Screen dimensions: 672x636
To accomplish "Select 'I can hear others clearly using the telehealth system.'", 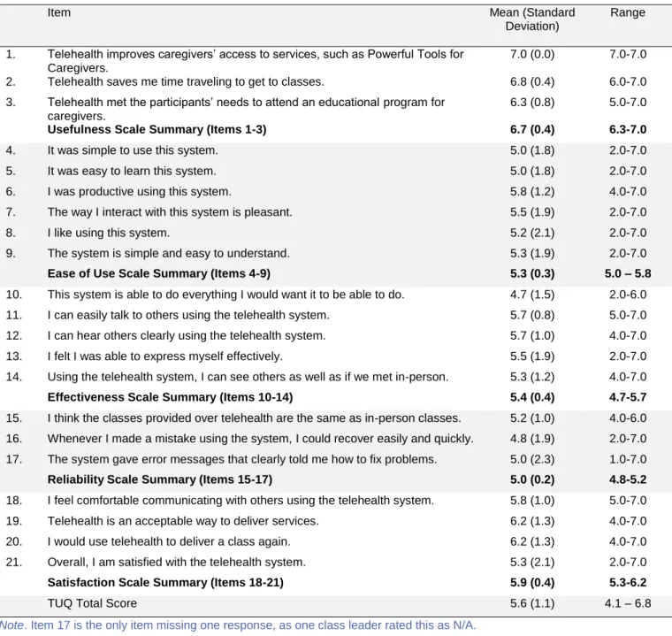I will click(187, 335).
